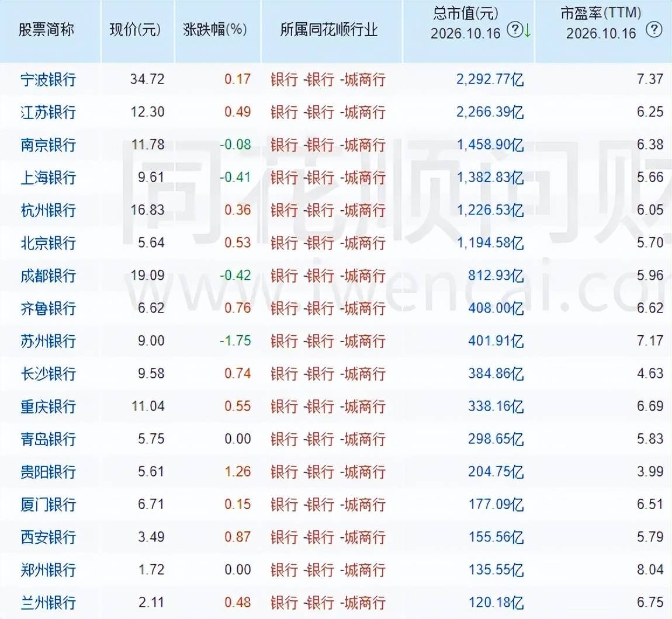
Task: Click the help icon beside 总市值 header
Action: (x=514, y=30)
